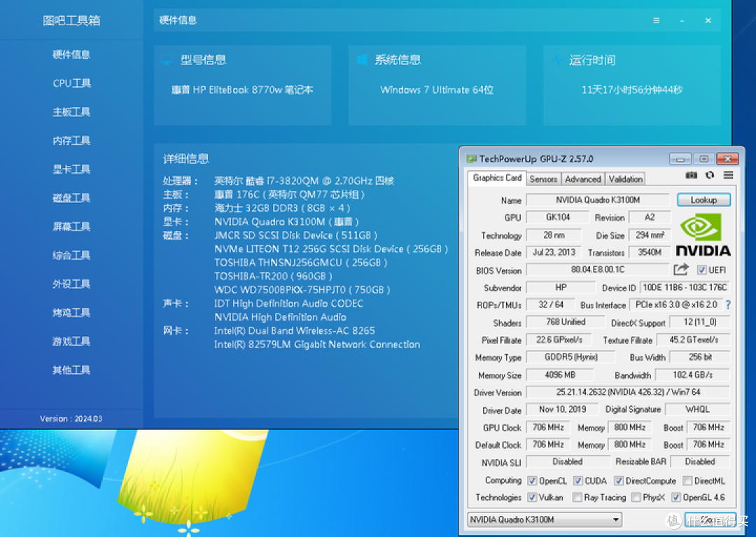Image resolution: width=756 pixels, height=537 pixels.
Task: Toggle Vulkan checkbox
Action: click(x=532, y=497)
